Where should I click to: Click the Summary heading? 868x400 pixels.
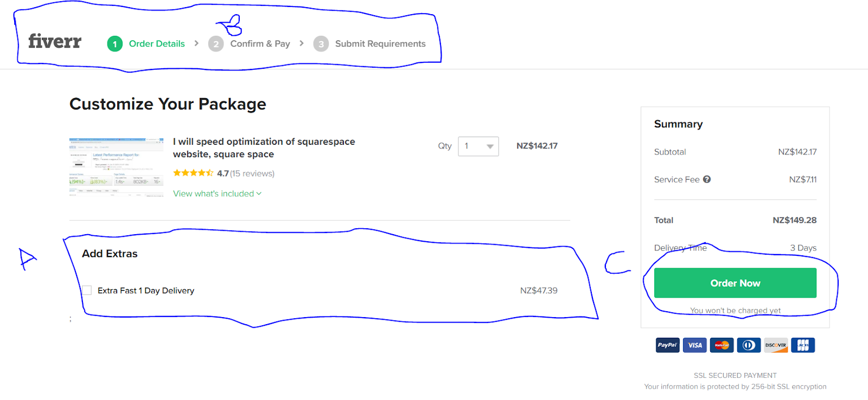[x=678, y=124]
